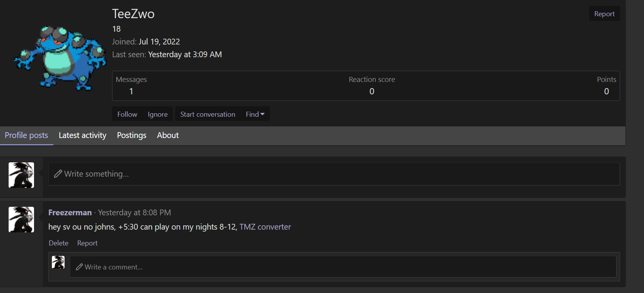Click your avatar beside the Write something box
This screenshot has width=644, height=293.
pos(21,175)
